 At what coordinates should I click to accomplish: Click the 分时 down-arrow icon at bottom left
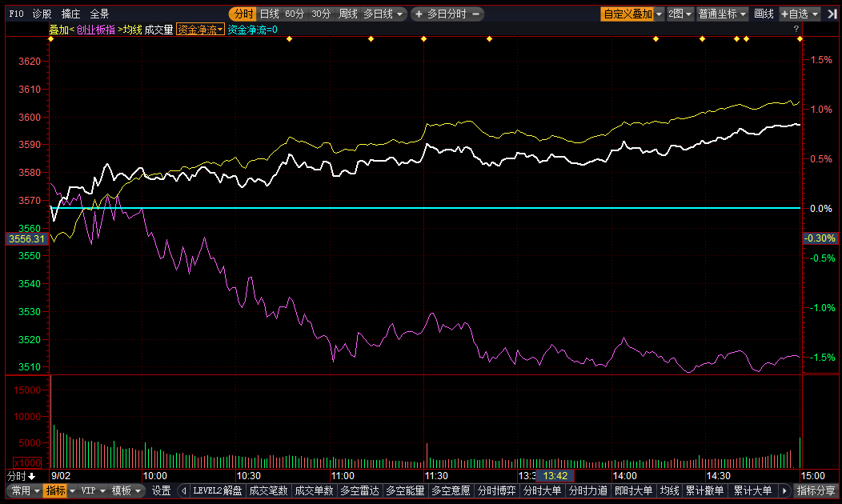click(31, 476)
